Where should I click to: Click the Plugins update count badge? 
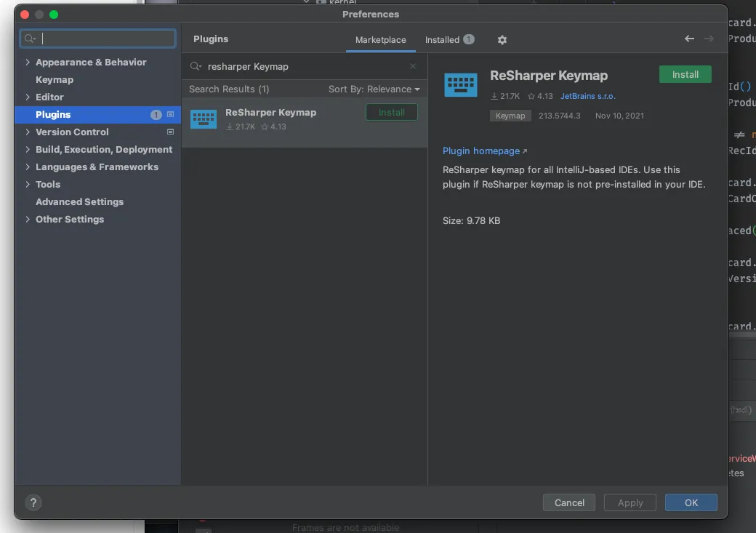156,115
